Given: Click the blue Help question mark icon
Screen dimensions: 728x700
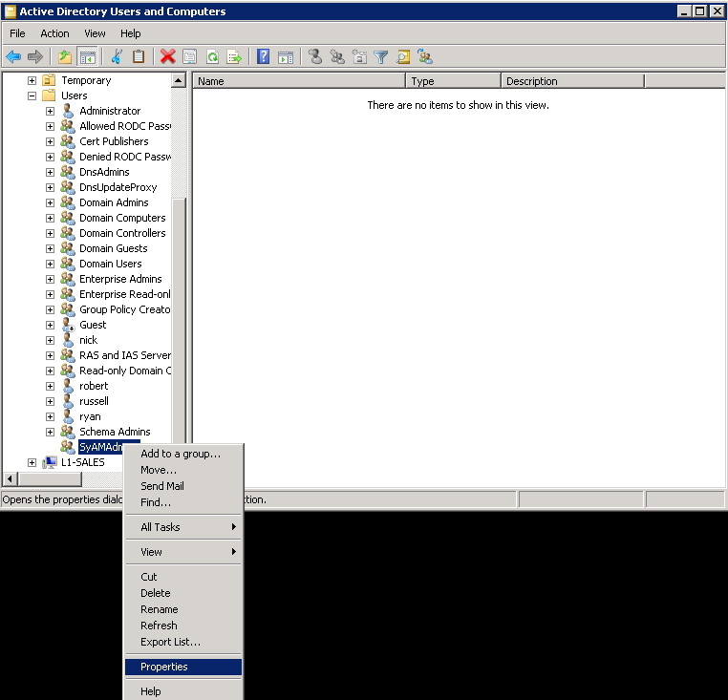Looking at the screenshot, I should click(x=263, y=56).
